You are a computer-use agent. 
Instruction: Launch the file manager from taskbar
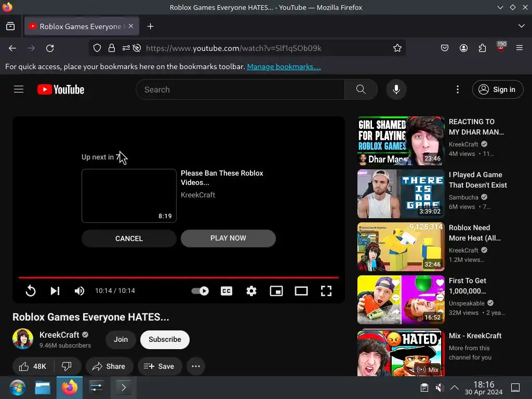pos(43,388)
